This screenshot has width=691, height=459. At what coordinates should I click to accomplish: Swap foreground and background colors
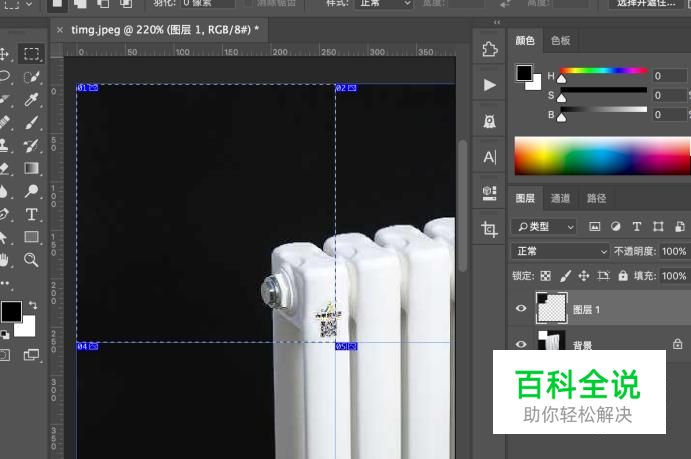click(x=33, y=305)
